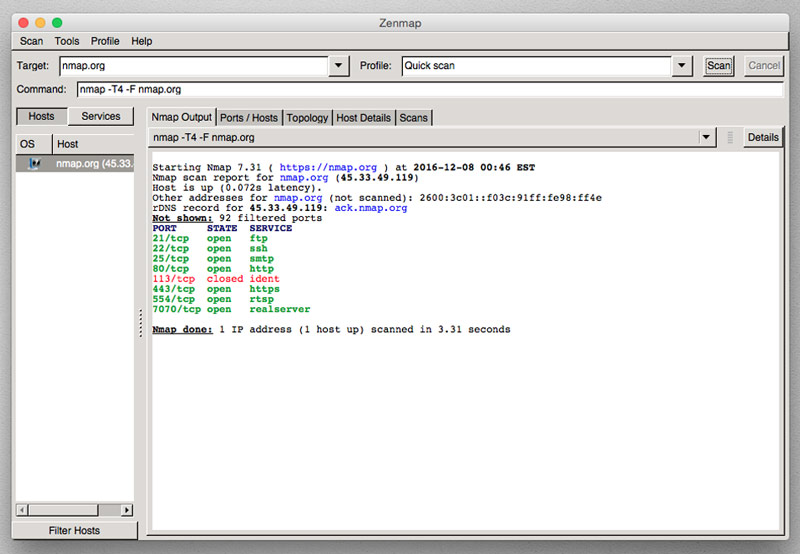800x554 pixels.
Task: Open the Help menu
Action: click(141, 41)
